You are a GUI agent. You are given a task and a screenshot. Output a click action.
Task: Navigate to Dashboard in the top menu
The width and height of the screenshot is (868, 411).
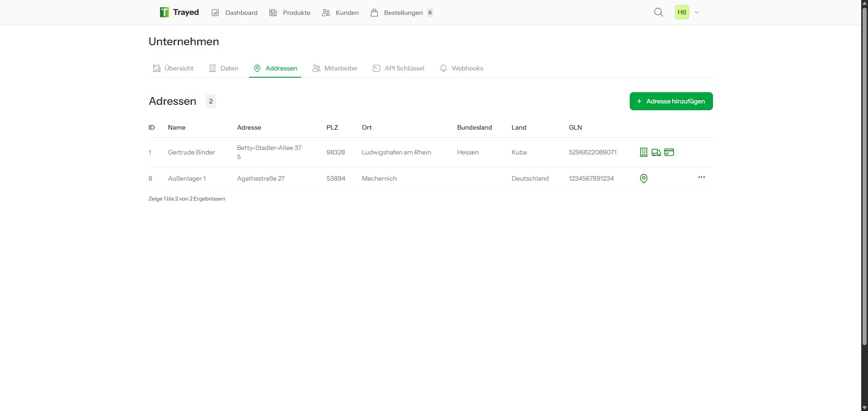tap(241, 12)
